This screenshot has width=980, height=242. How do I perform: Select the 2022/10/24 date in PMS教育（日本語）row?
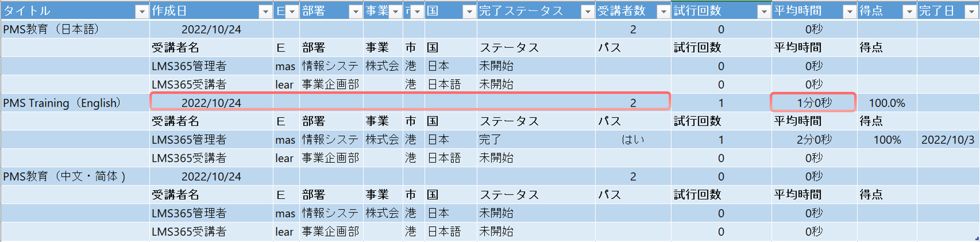click(211, 29)
